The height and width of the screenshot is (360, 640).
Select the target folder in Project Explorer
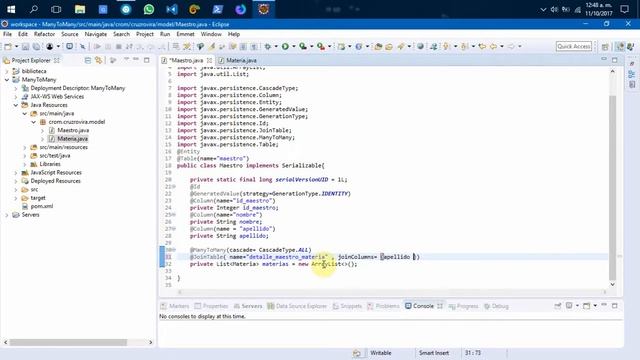click(38, 198)
